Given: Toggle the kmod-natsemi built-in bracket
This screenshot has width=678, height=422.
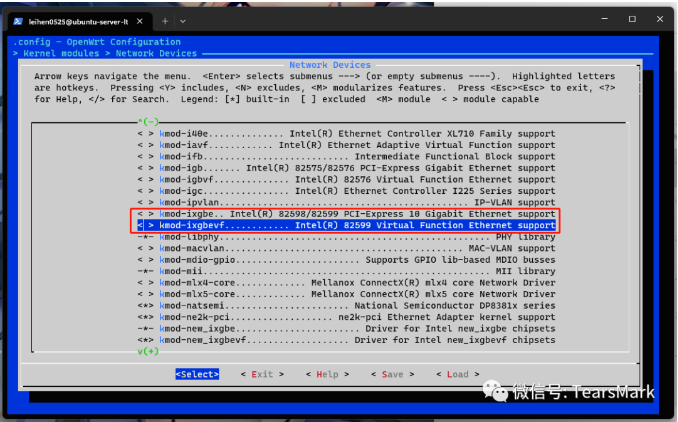Looking at the screenshot, I should pos(146,306).
